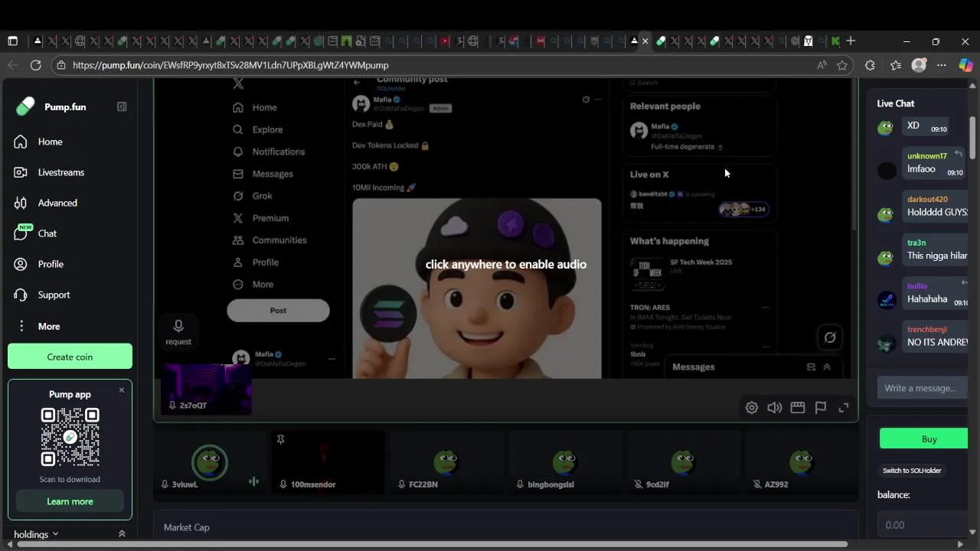Collapse the bottom sidebar panel with double chevron
The width and height of the screenshot is (980, 551).
pyautogui.click(x=121, y=533)
